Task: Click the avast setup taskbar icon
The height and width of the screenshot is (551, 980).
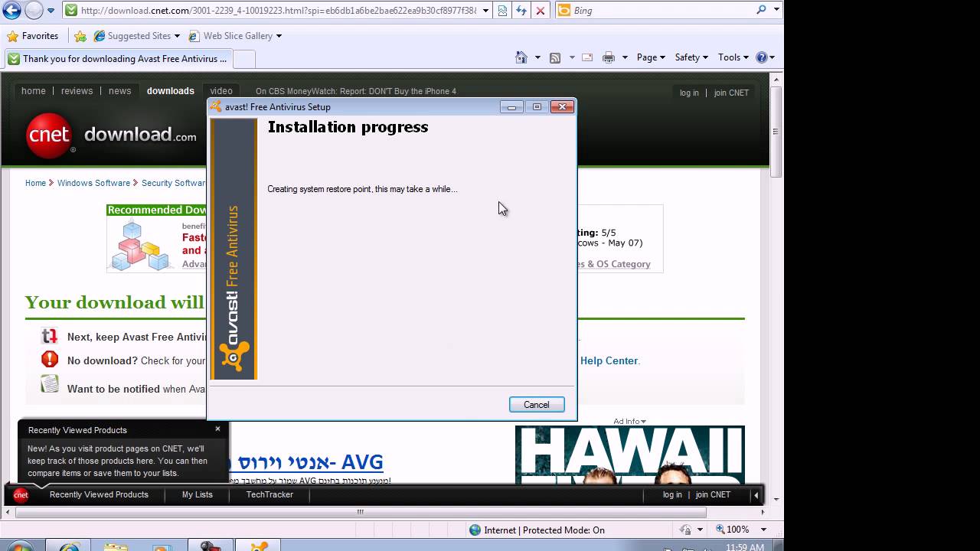Action: 257,546
